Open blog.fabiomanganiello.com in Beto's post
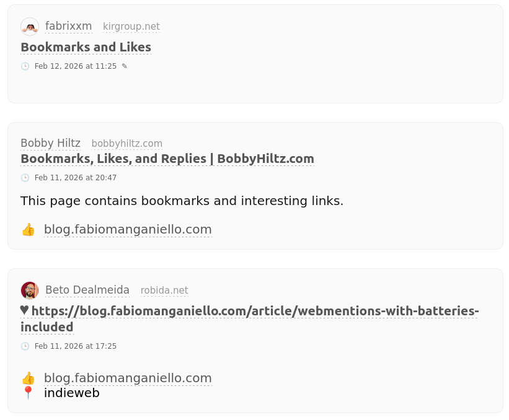Screen dimensions: 509x420 [x=128, y=378]
